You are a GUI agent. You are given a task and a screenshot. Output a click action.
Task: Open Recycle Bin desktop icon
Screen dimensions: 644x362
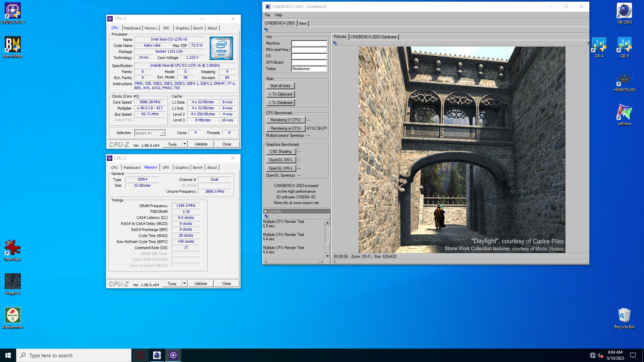click(624, 318)
